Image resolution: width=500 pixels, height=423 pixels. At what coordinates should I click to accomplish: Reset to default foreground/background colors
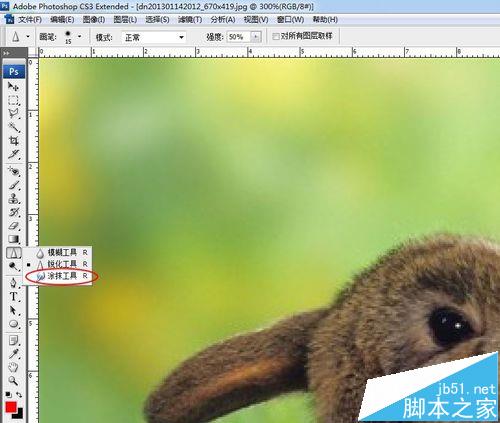[8, 395]
